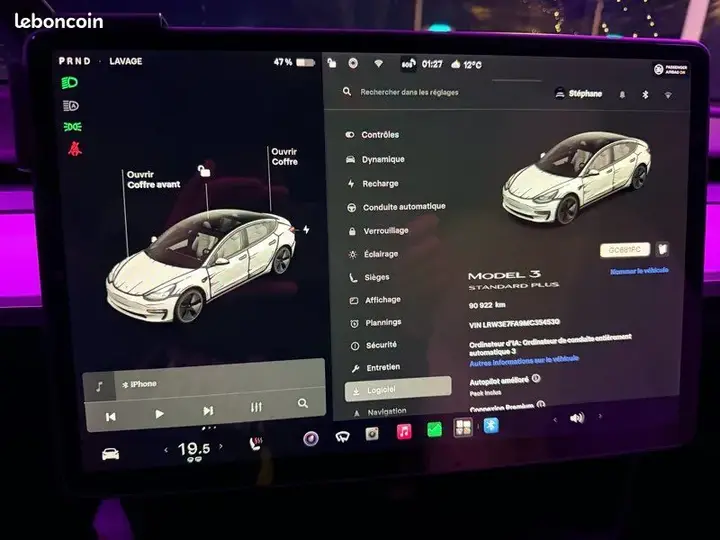Tap the charge port lightning icon
This screenshot has height=540, width=720.
(306, 229)
